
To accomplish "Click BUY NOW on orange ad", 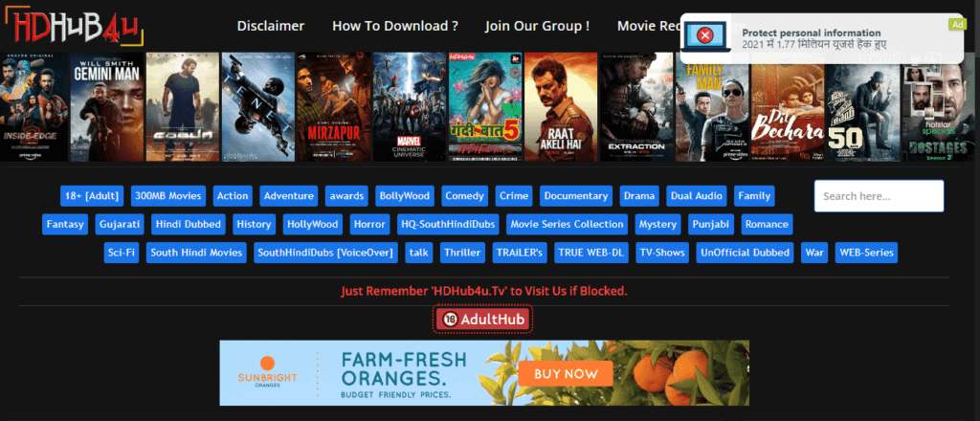I will (567, 374).
